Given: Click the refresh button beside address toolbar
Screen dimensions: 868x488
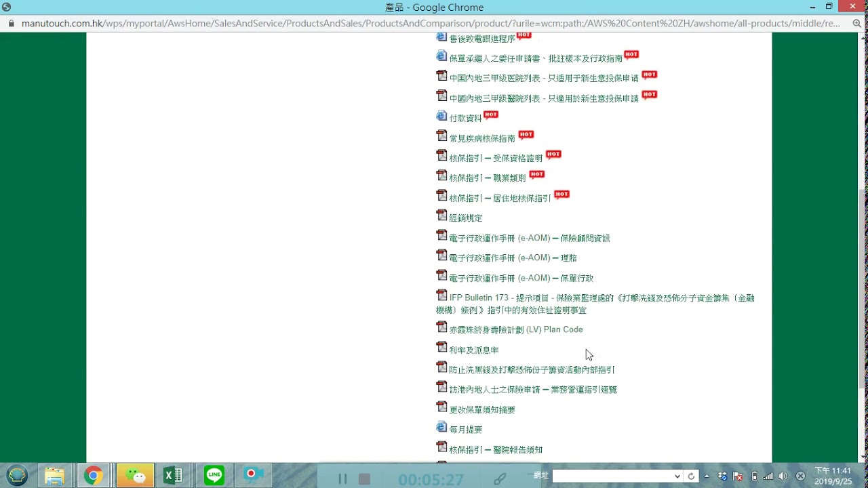Looking at the screenshot, I should point(691,476).
